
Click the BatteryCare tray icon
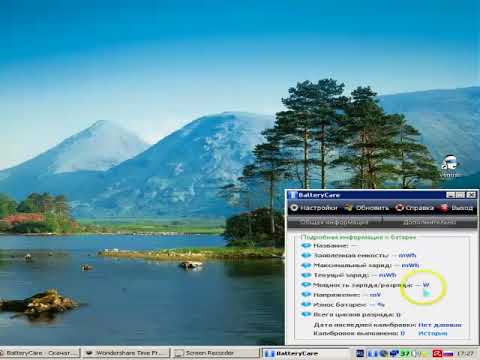click(x=372, y=353)
